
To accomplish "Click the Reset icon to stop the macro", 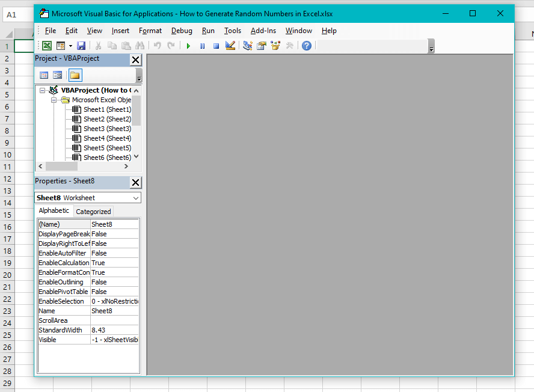I will pyautogui.click(x=216, y=45).
